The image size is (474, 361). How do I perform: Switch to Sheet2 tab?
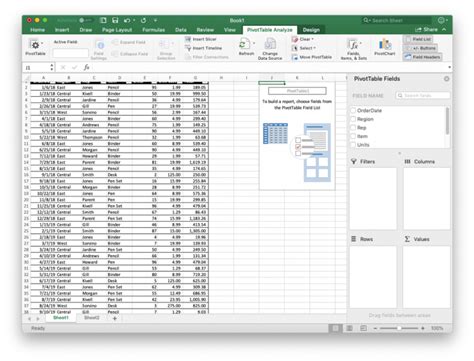(x=92, y=318)
